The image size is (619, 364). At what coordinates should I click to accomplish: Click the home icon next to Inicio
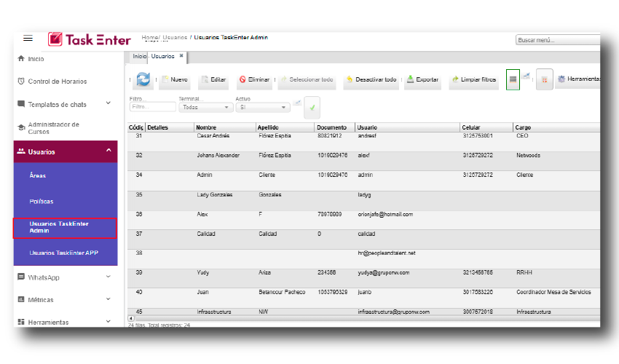tap(21, 59)
